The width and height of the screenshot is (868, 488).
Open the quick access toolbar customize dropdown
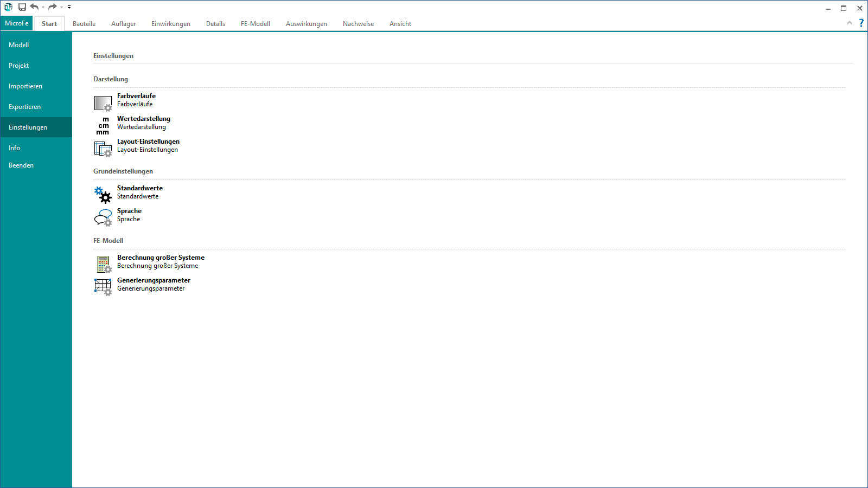coord(69,7)
